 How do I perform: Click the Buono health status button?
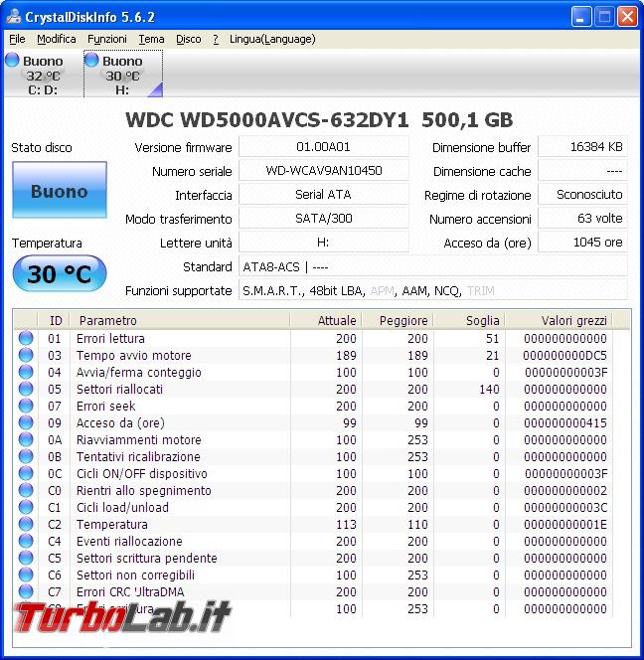click(60, 190)
